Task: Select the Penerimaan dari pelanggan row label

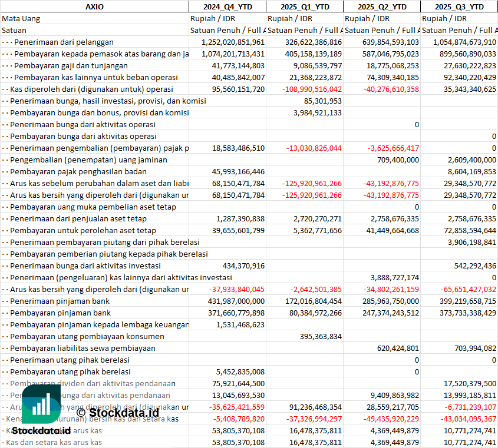Action: (64, 42)
